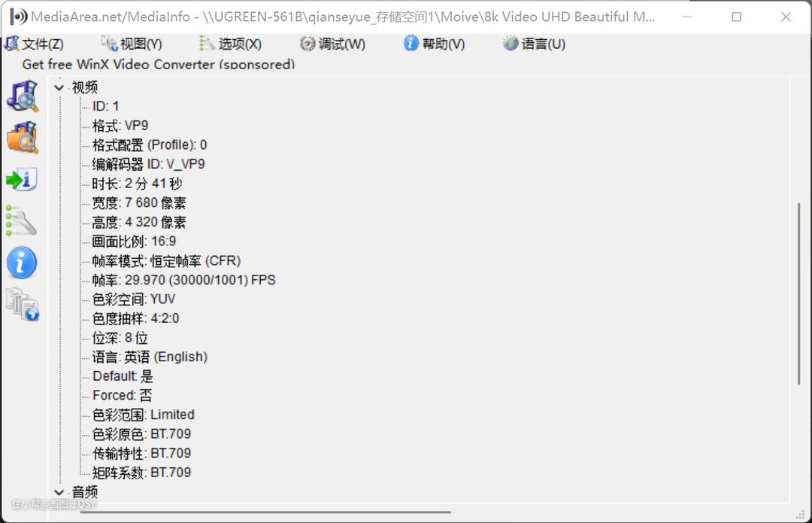Open the 选项(X) menu
Image resolution: width=812 pixels, height=523 pixels.
point(232,44)
